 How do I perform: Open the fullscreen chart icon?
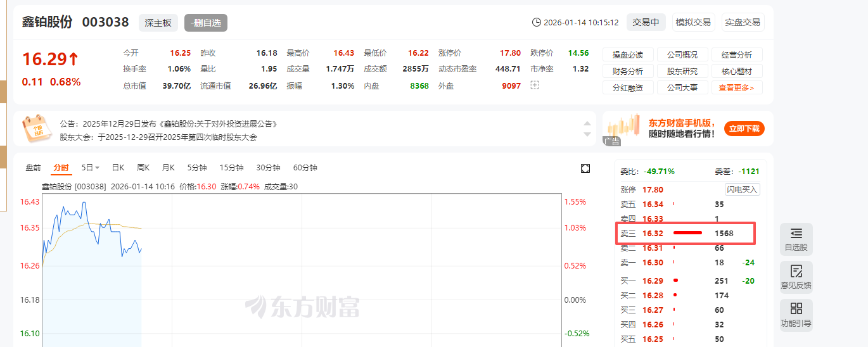585,168
